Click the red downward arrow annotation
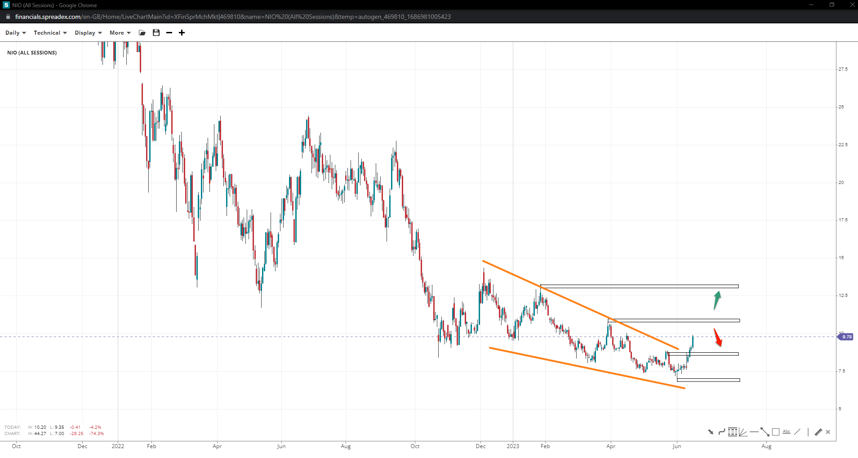Screen dimensions: 858x458 tap(717, 337)
